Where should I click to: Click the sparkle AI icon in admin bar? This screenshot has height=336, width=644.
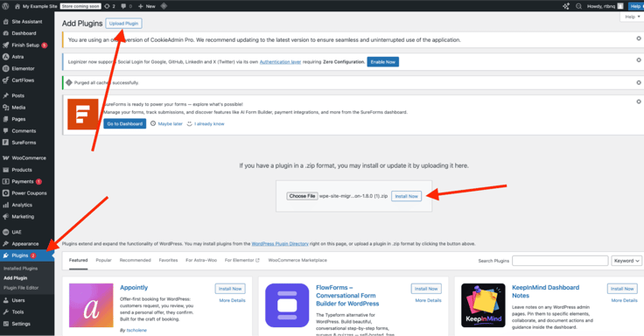click(566, 6)
